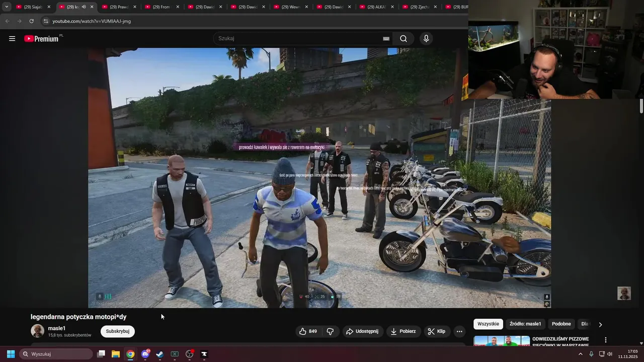Subscribe with Subskrybuj button

pyautogui.click(x=117, y=331)
